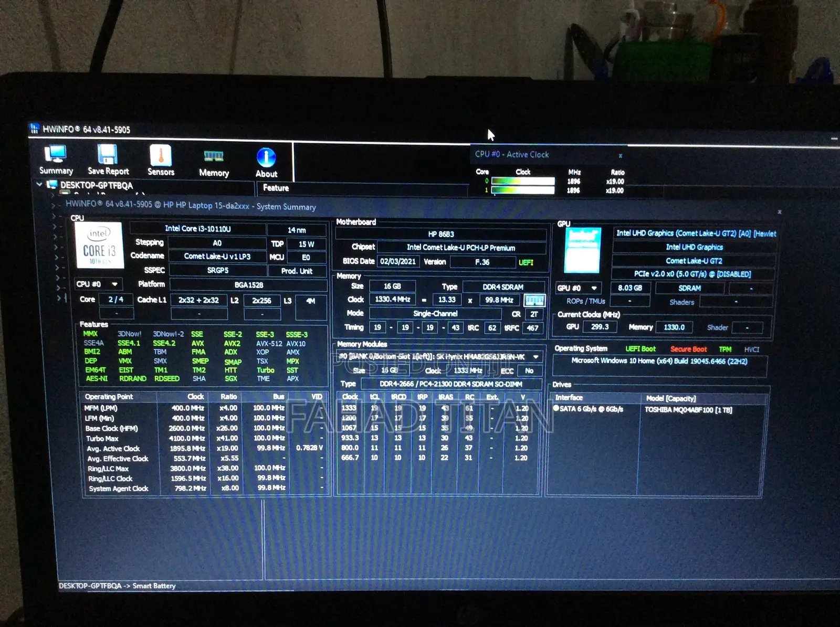
Task: Click the SATA drive status indicator
Action: point(556,408)
